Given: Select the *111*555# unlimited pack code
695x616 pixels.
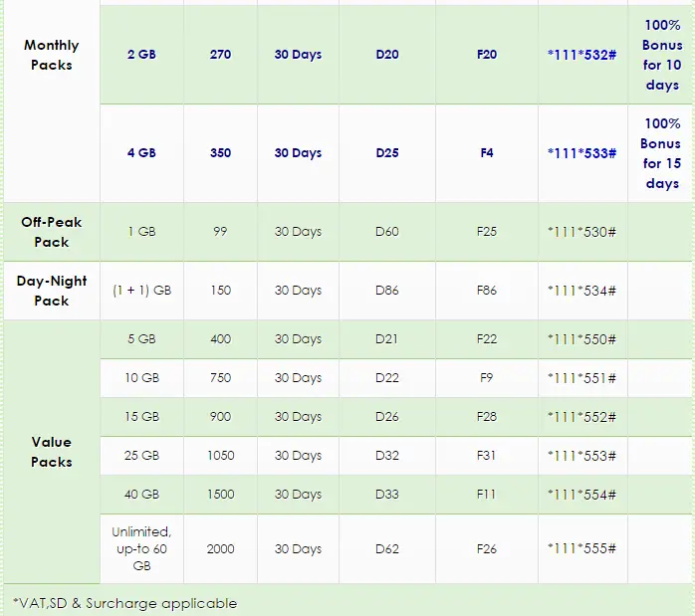Looking at the screenshot, I should point(581,549).
